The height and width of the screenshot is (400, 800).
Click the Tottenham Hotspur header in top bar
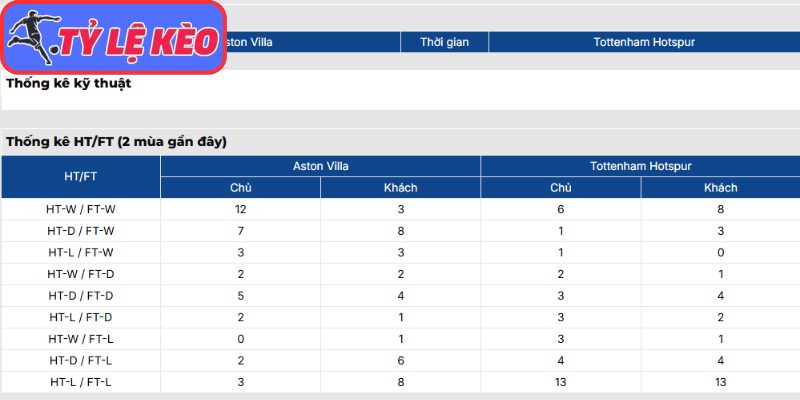point(644,42)
